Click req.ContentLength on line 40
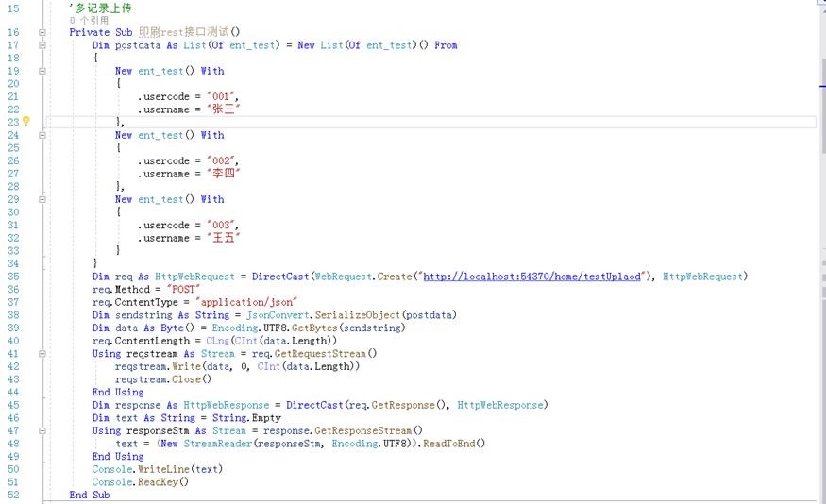The height and width of the screenshot is (504, 826). pos(142,341)
